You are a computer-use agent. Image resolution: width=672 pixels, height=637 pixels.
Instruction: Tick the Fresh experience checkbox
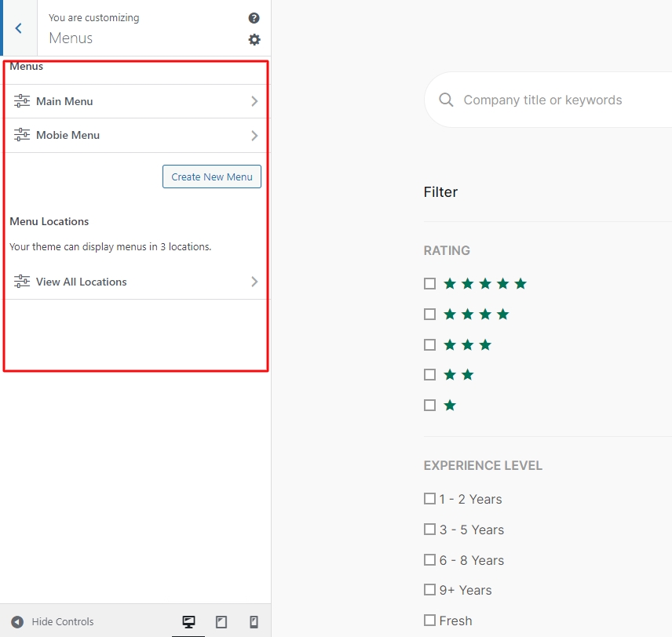coord(429,621)
